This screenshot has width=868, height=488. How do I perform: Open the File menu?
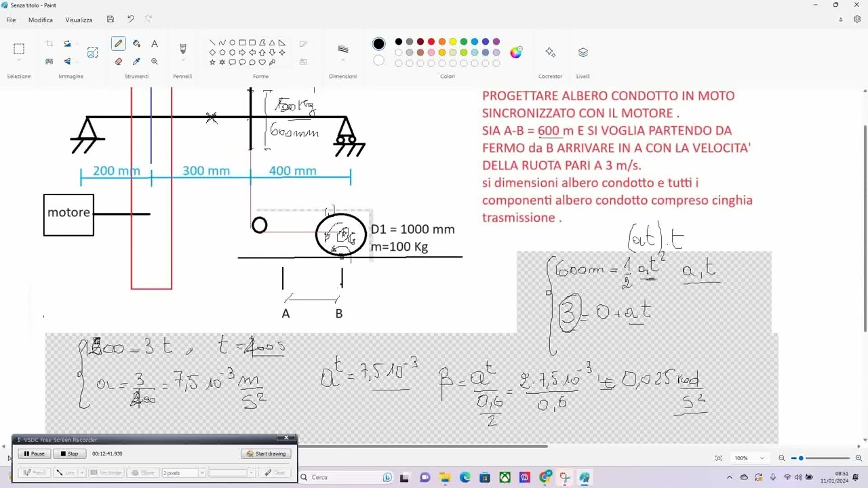click(x=11, y=20)
